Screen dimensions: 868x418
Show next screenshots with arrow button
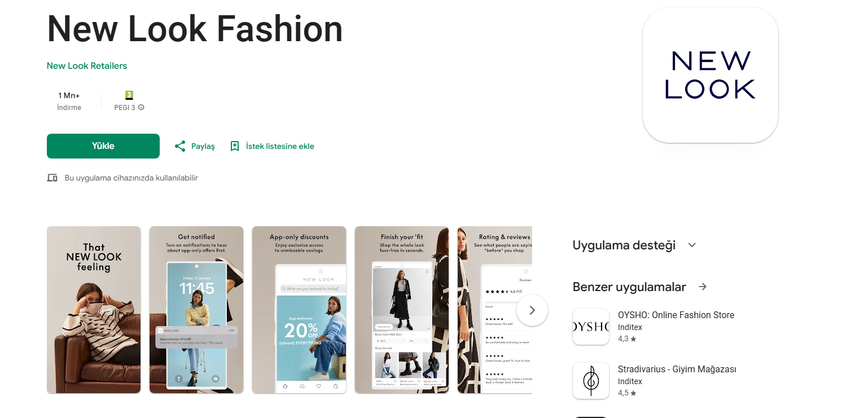coord(532,310)
